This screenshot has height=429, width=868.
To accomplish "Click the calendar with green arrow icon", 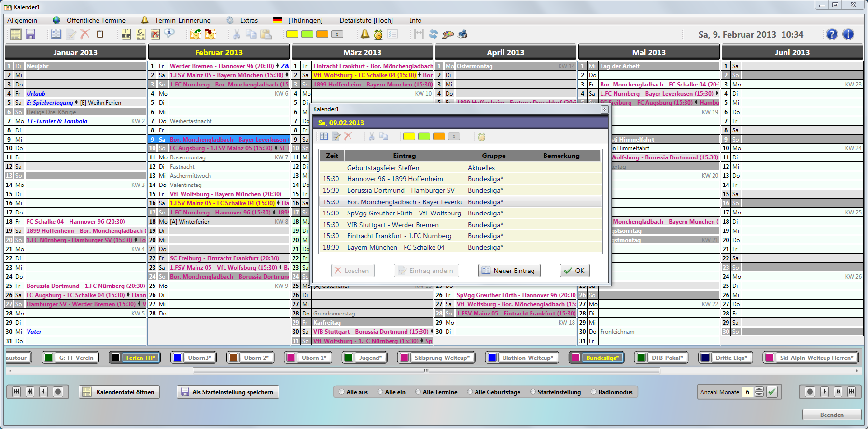I will [196, 34].
